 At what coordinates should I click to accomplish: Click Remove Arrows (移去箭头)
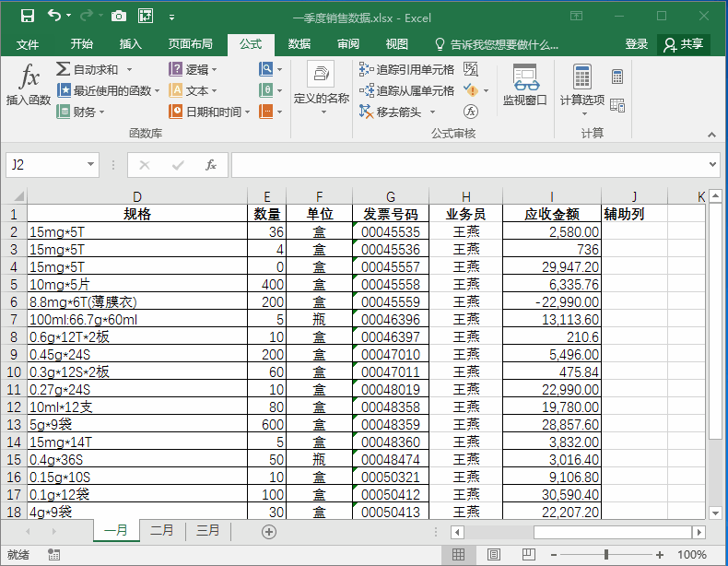point(391,112)
